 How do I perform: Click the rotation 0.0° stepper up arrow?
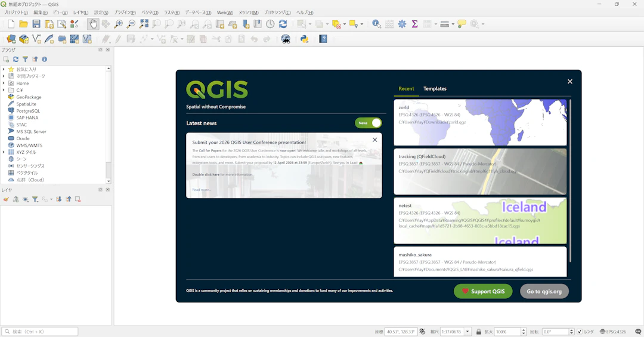click(571, 330)
